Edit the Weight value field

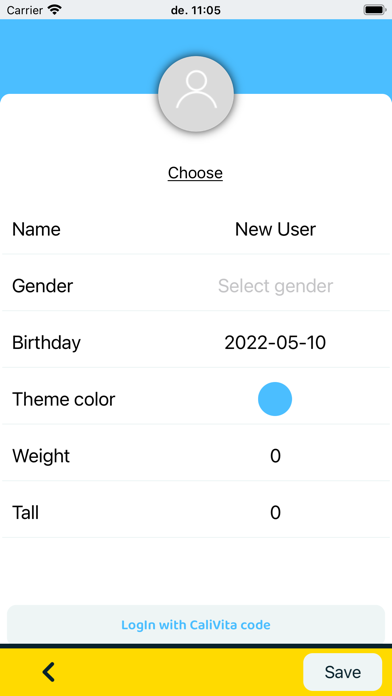[x=275, y=456]
